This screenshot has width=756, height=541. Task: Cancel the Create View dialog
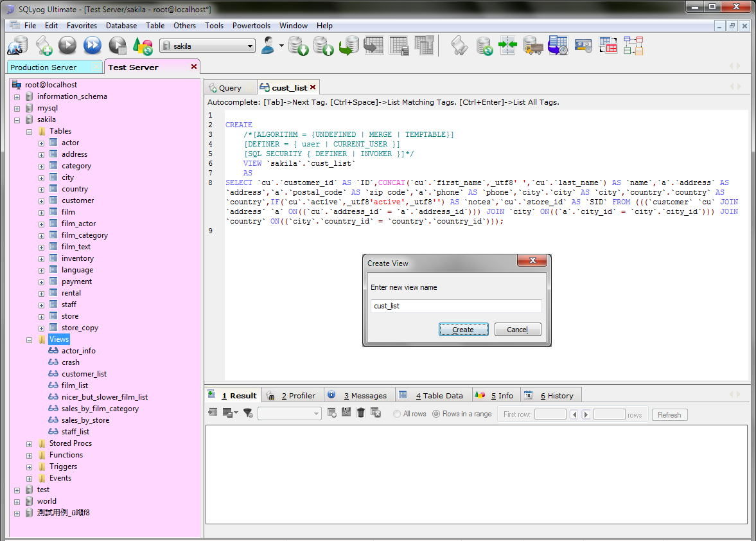[517, 330]
